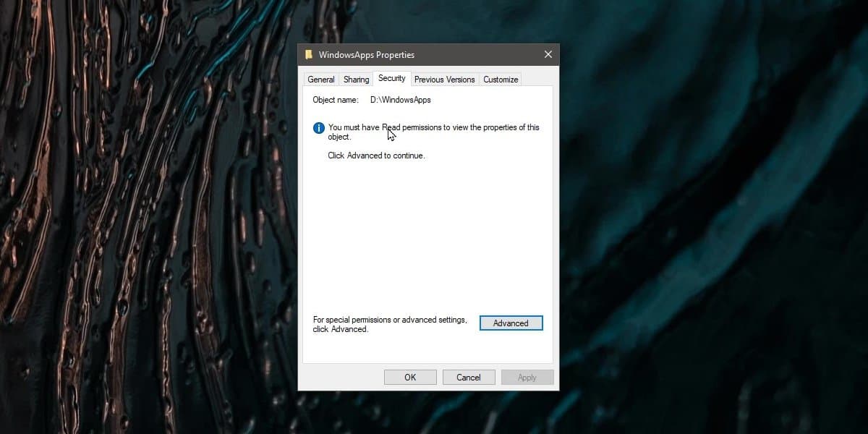Click the blue information icon
The image size is (868, 434).
click(x=318, y=128)
